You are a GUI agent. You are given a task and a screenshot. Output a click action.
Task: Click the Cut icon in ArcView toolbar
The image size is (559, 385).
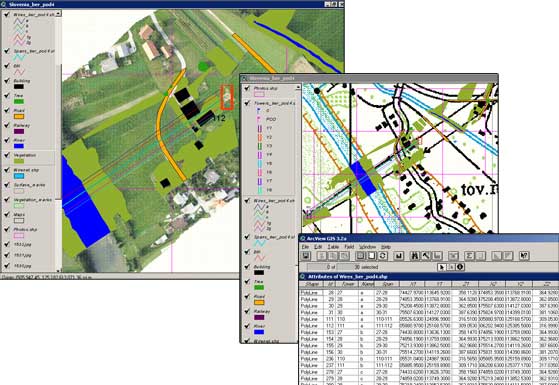[322, 256]
